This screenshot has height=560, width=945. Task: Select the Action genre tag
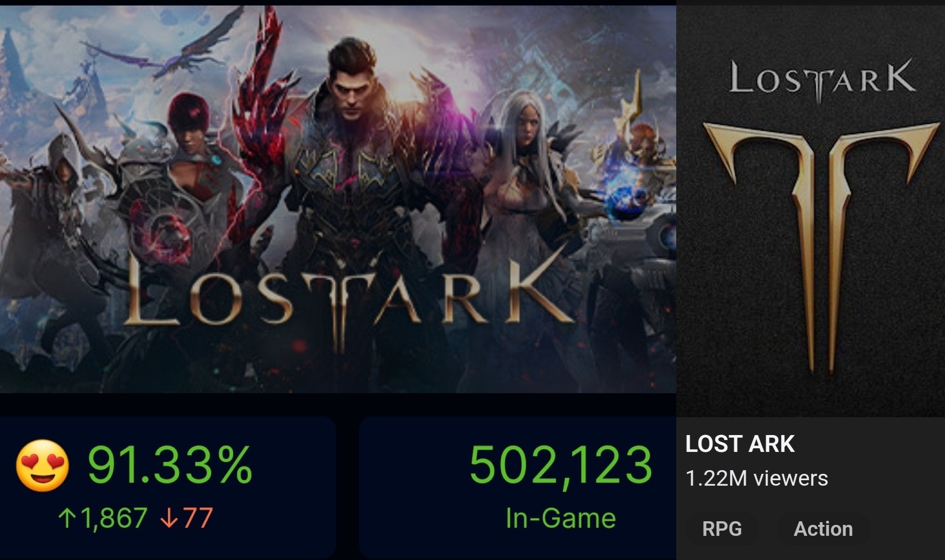823,529
